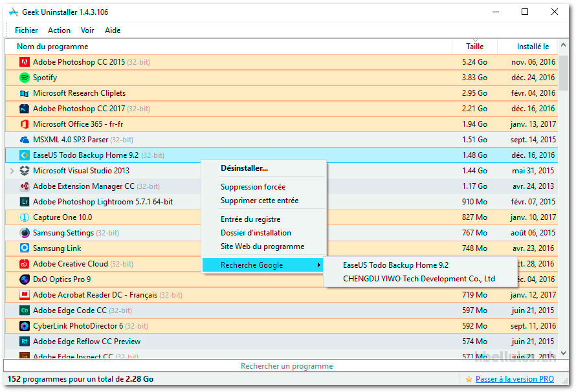Select the Recherche Google menu item
The image size is (576, 392).
click(x=263, y=265)
